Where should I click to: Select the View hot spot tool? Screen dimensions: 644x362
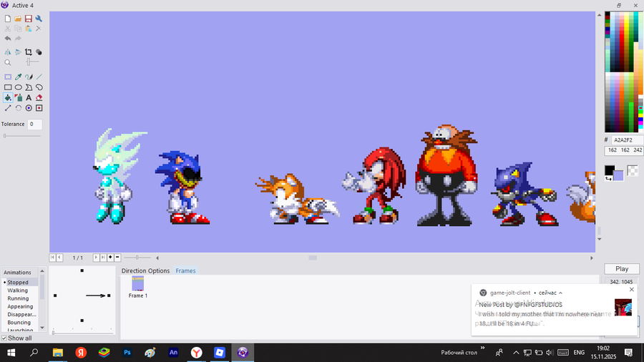(29, 108)
